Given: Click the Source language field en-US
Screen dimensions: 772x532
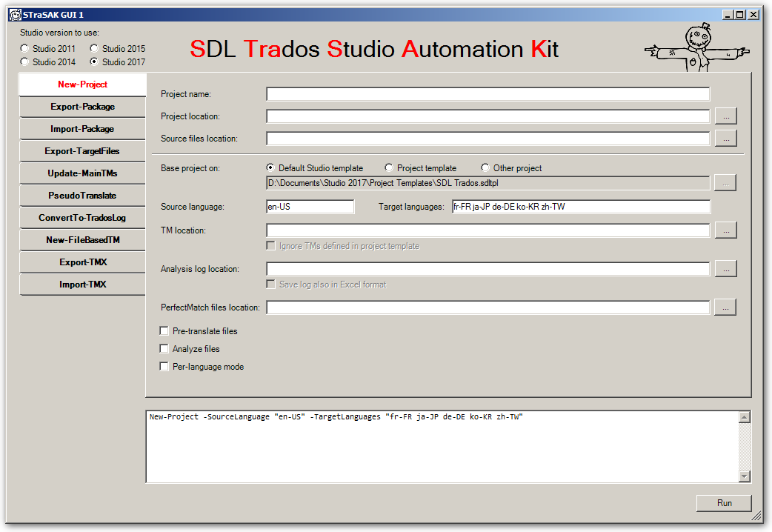Looking at the screenshot, I should (x=310, y=207).
